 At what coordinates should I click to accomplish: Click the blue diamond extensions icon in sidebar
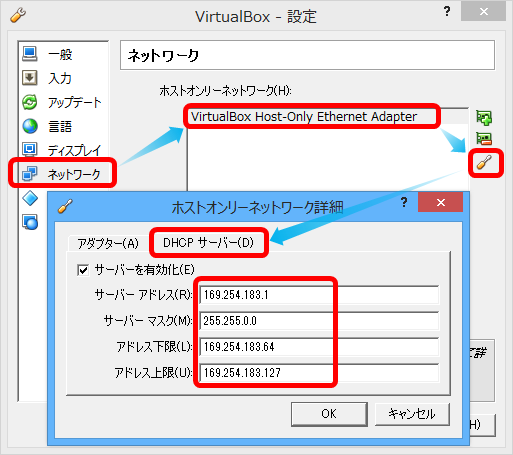click(30, 199)
